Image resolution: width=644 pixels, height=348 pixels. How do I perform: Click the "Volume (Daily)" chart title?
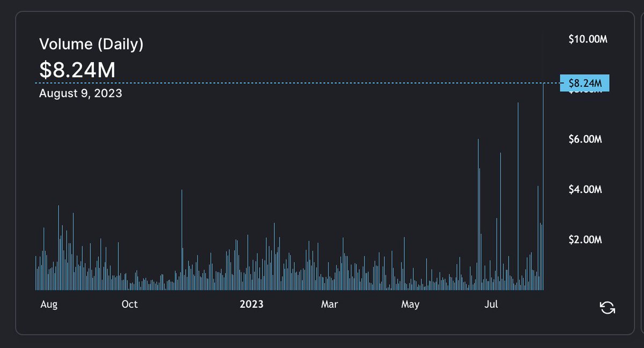[x=91, y=45]
